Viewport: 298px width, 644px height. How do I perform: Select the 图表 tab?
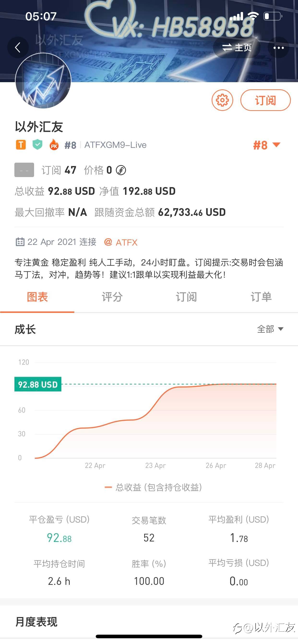37,297
